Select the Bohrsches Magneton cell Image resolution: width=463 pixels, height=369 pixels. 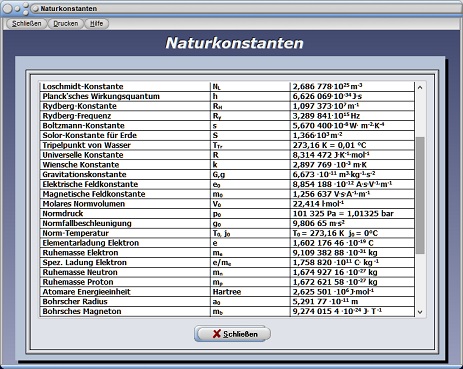pos(125,311)
